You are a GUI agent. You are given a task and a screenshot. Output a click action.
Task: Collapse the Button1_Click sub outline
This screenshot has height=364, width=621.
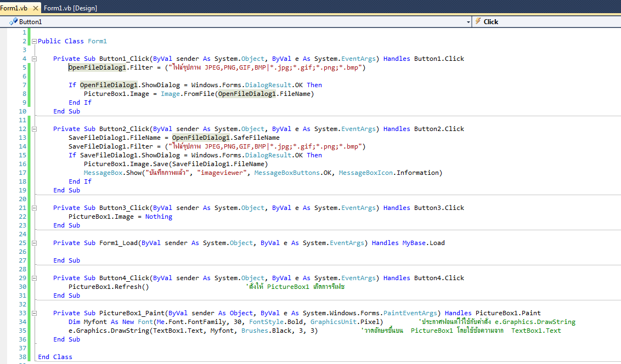(x=34, y=59)
